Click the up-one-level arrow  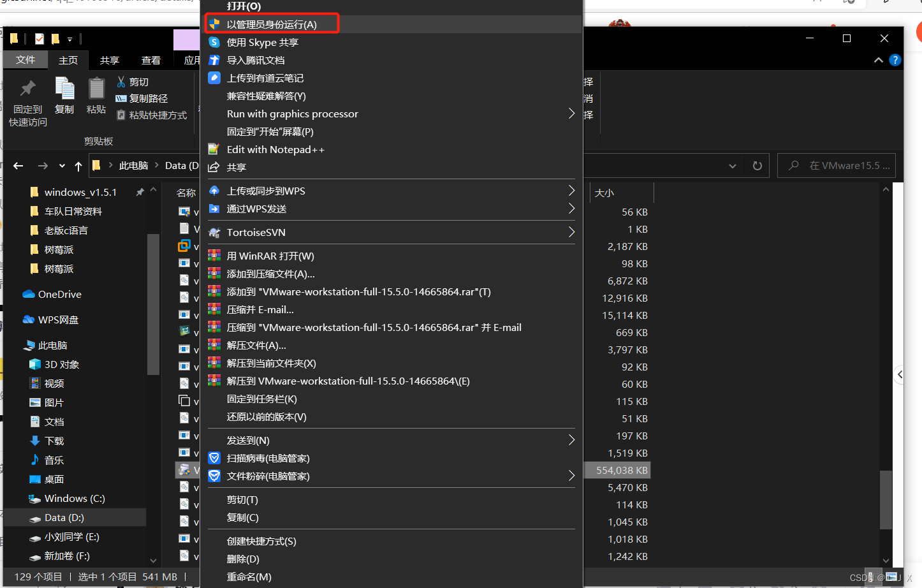pos(78,166)
